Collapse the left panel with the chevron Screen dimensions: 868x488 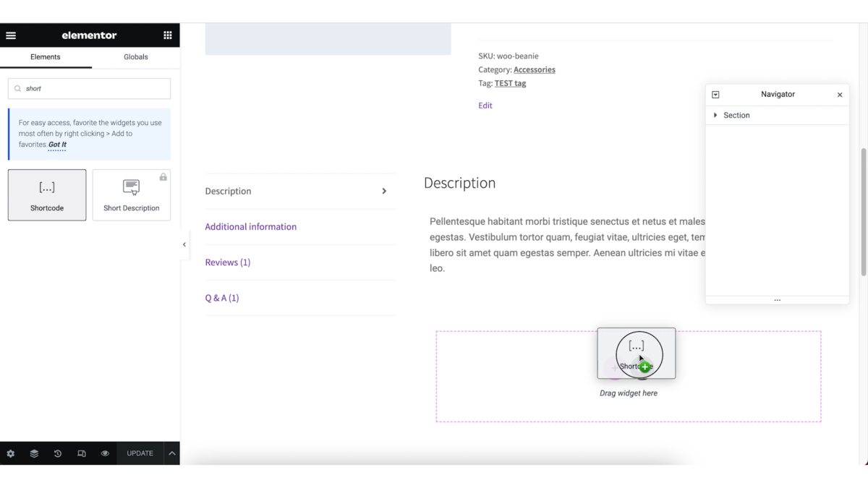(x=184, y=244)
